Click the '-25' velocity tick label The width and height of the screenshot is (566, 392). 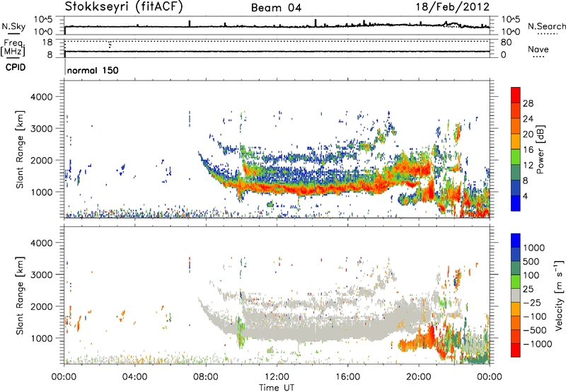(534, 302)
